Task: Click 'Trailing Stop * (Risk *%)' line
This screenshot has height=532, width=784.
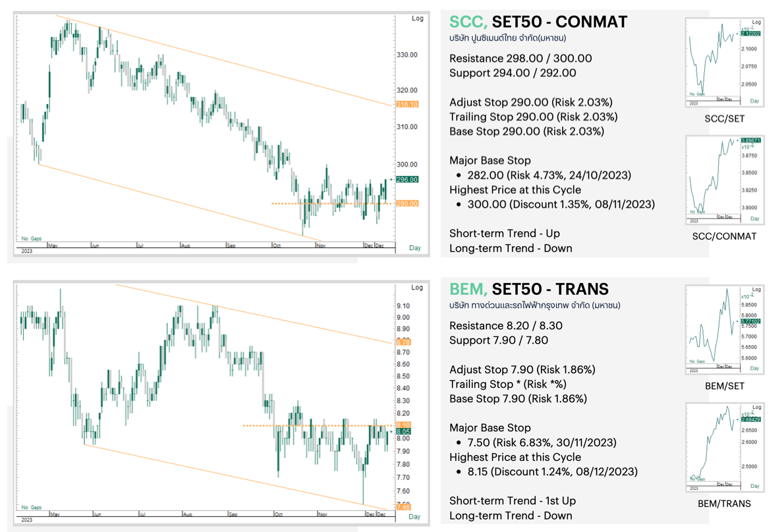Action: click(508, 384)
